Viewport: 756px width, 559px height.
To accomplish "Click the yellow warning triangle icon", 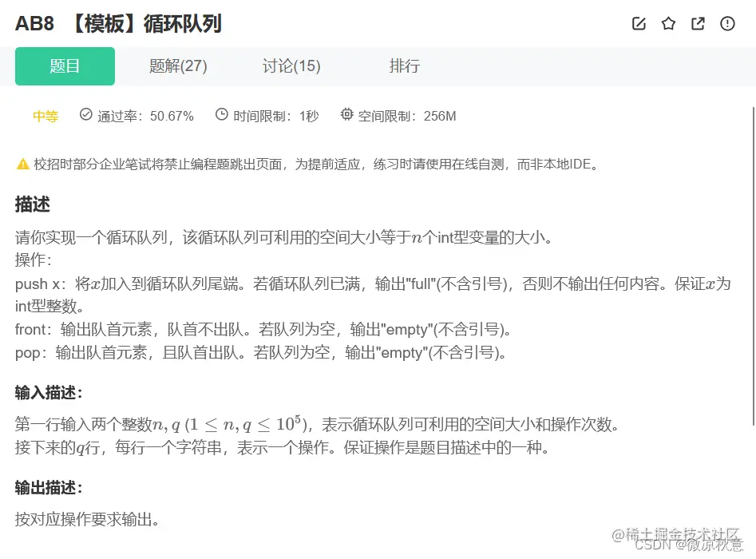I will [21, 165].
